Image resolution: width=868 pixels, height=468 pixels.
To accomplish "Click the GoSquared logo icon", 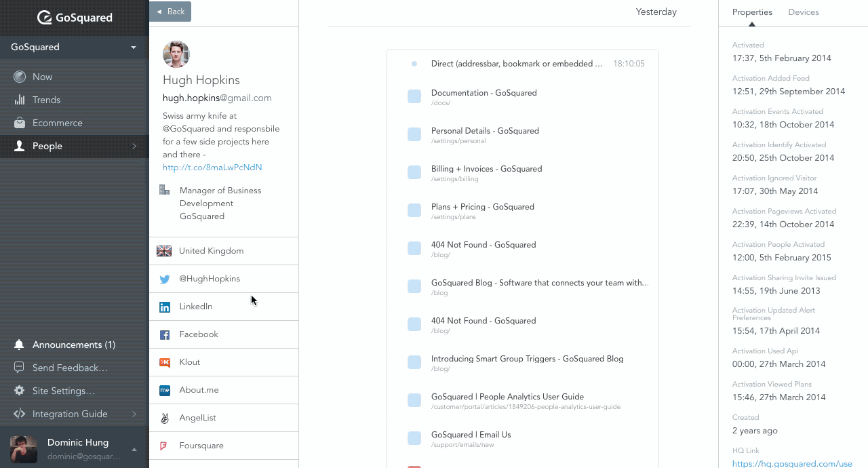I will pyautogui.click(x=45, y=18).
